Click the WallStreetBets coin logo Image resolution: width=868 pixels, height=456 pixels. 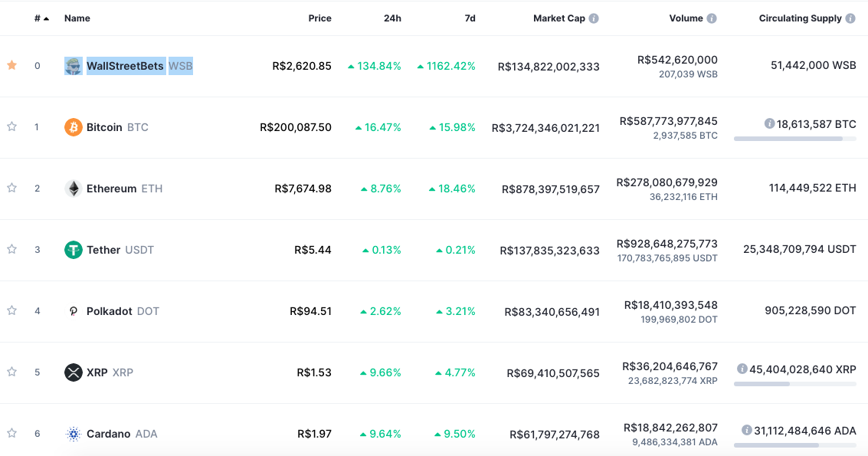click(x=73, y=66)
